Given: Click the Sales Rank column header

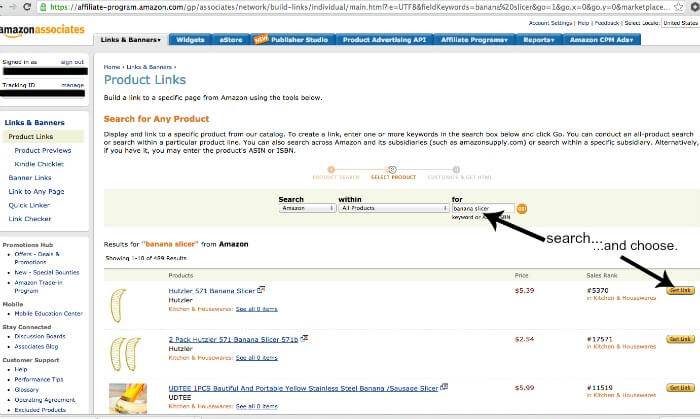Looking at the screenshot, I should point(602,275).
